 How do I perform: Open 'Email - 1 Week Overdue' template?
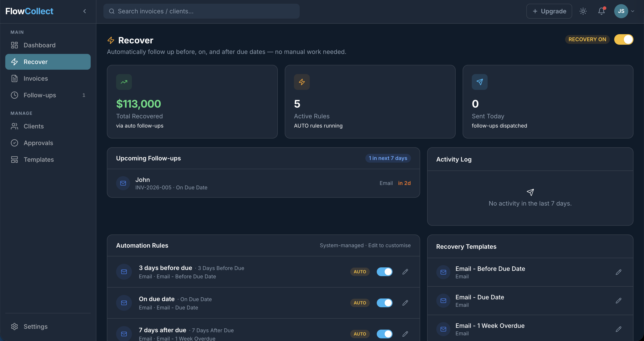point(530,328)
